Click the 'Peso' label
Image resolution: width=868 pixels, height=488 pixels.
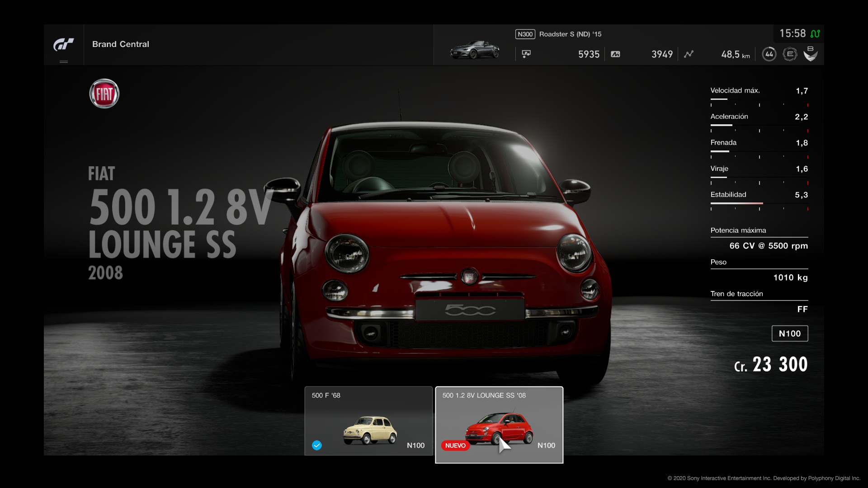pos(718,262)
